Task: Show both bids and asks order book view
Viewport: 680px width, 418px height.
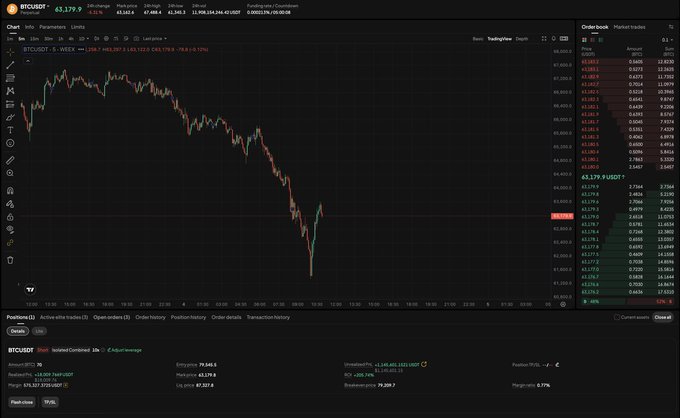Action: pos(584,40)
